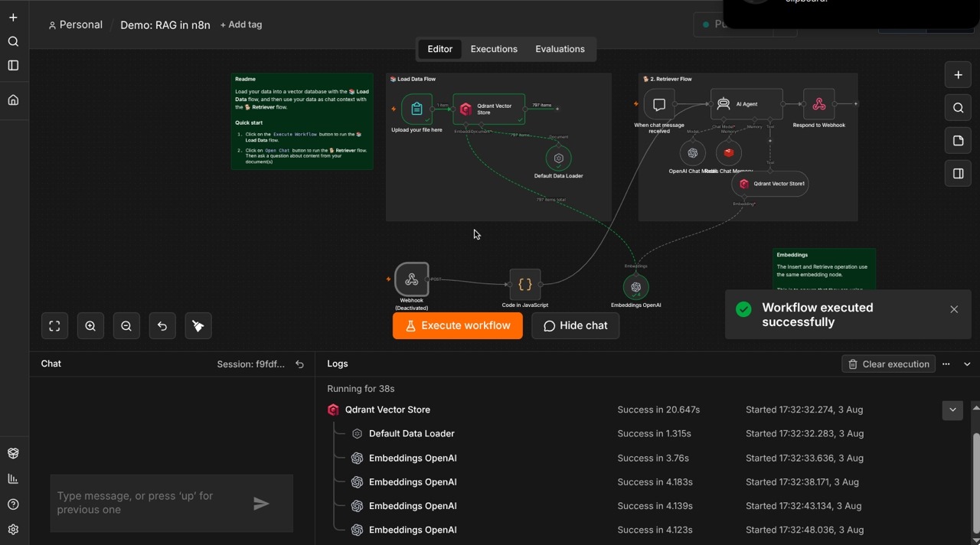
Task: Reset canvas zoom with the arrow icon
Action: (x=162, y=326)
